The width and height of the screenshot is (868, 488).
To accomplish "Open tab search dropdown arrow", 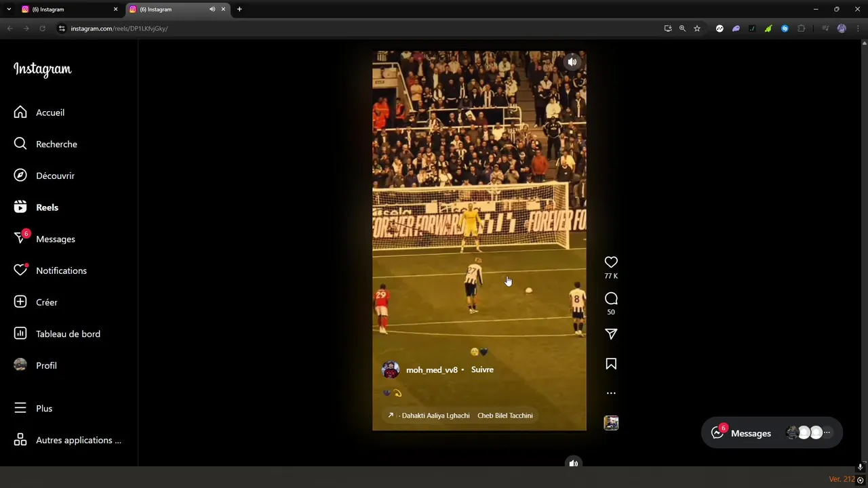I will 9,9.
